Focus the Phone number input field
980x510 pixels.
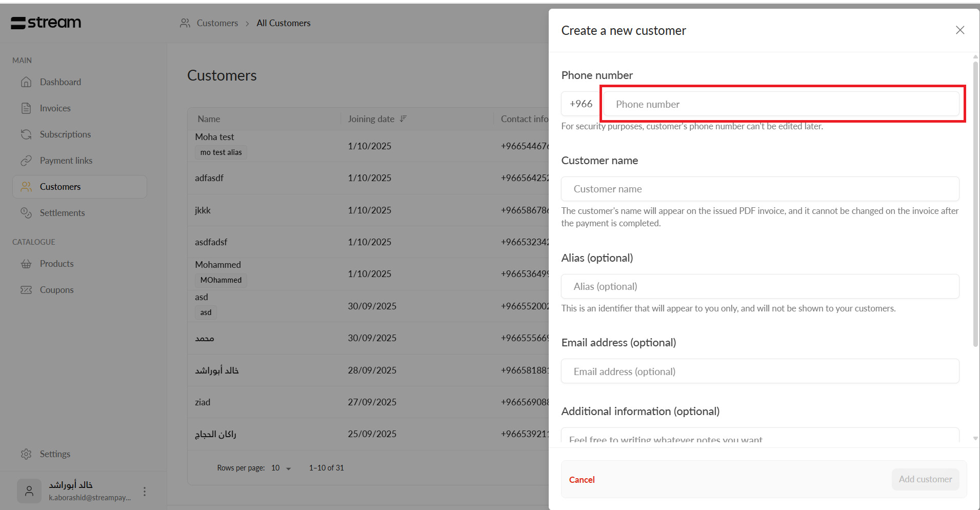click(781, 104)
